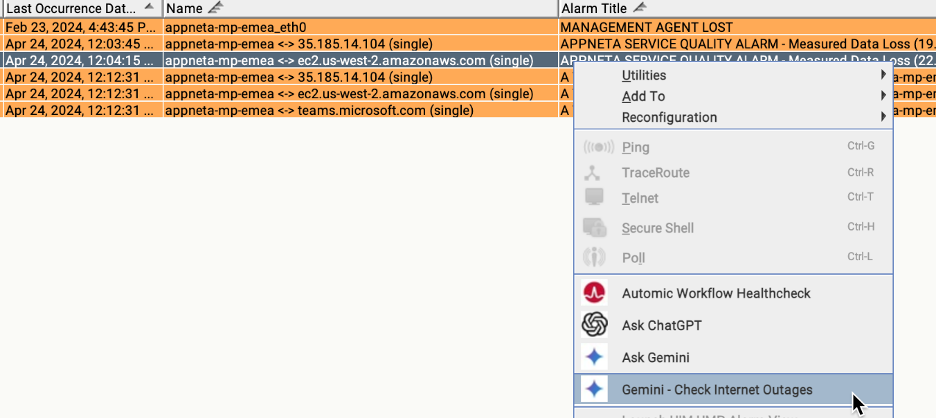Expand the Add To submenu arrow
This screenshot has width=936, height=418.
coord(882,96)
